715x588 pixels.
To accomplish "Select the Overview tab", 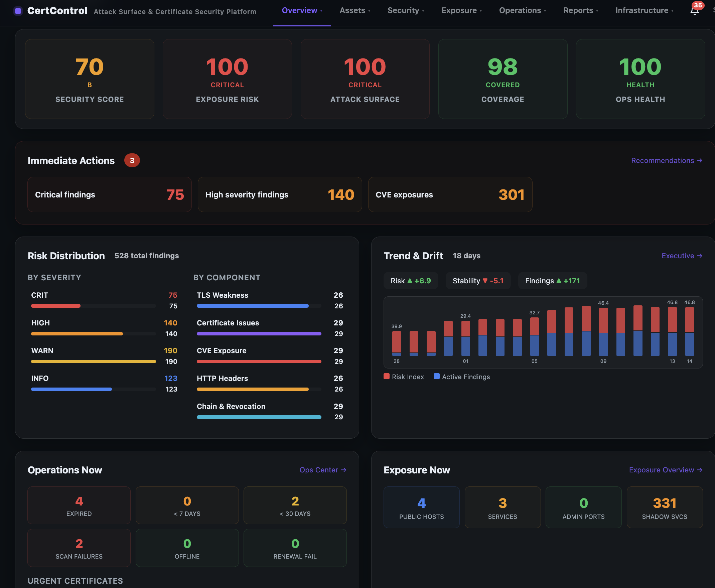I will coord(301,10).
